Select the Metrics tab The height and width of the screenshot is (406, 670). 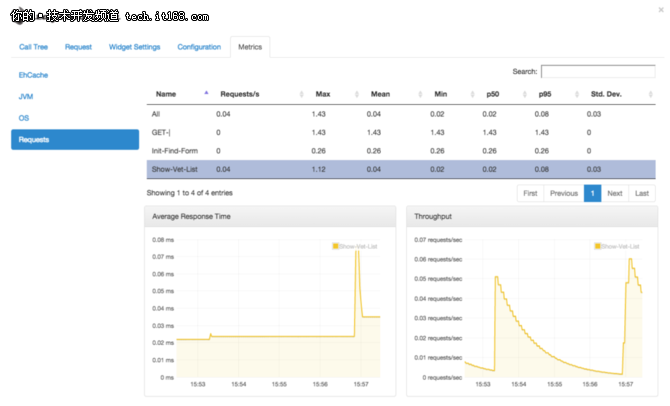pyautogui.click(x=250, y=47)
